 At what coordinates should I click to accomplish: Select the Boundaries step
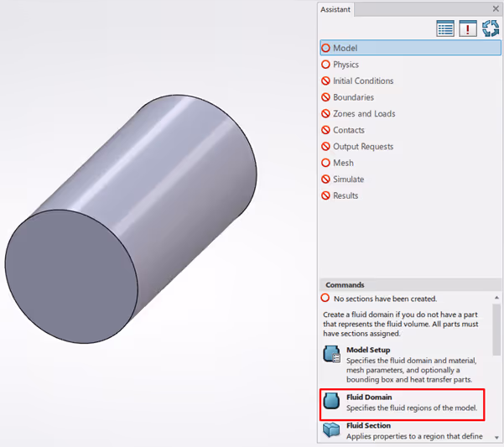tap(410, 97)
